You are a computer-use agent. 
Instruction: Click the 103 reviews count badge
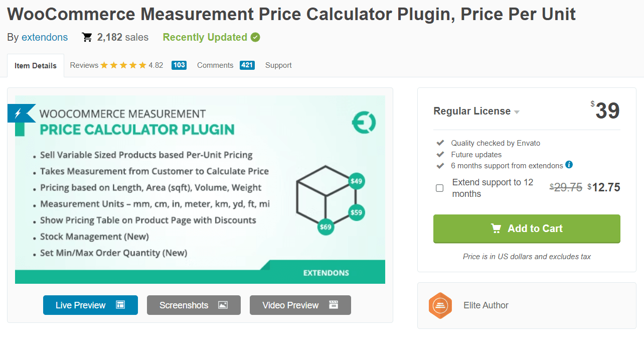179,65
